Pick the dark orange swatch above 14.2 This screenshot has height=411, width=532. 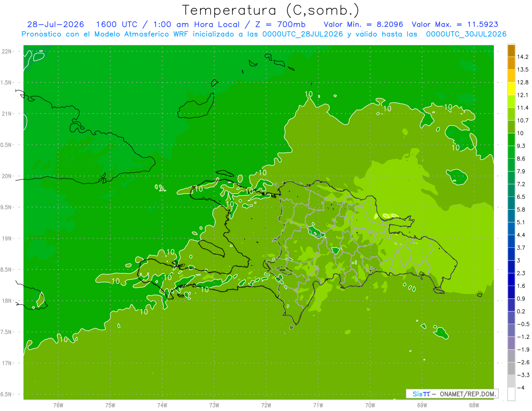click(511, 51)
